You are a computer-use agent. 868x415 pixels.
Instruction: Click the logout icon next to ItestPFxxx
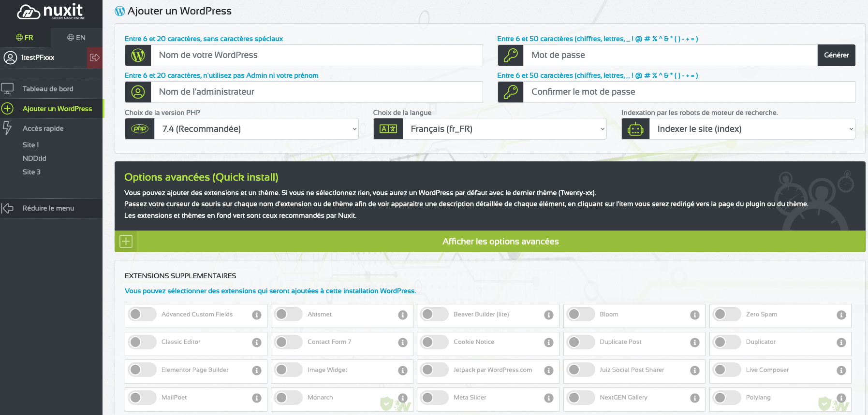tap(95, 57)
